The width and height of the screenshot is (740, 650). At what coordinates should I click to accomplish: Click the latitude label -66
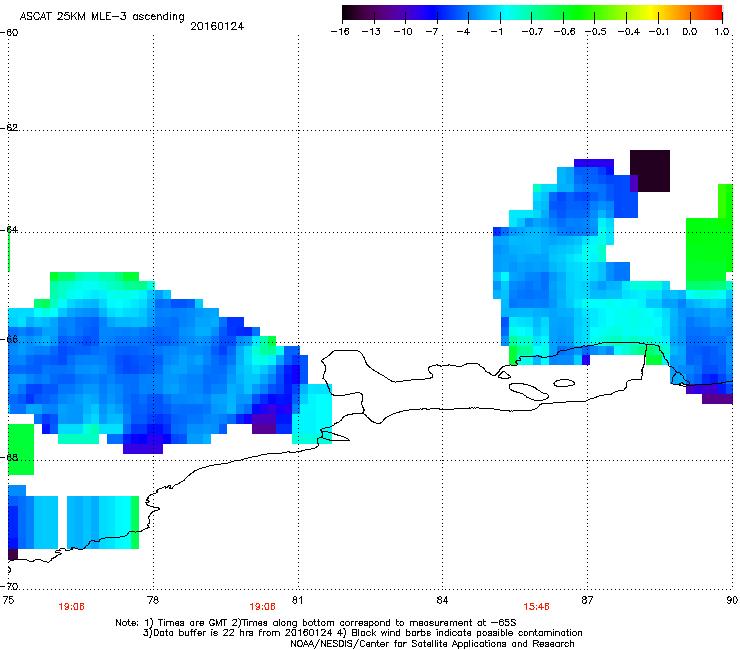[9, 339]
